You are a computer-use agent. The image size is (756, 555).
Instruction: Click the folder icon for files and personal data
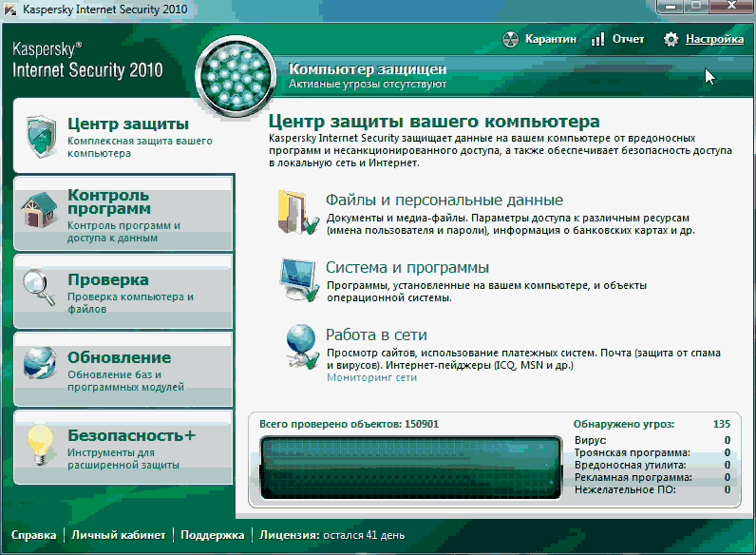297,211
